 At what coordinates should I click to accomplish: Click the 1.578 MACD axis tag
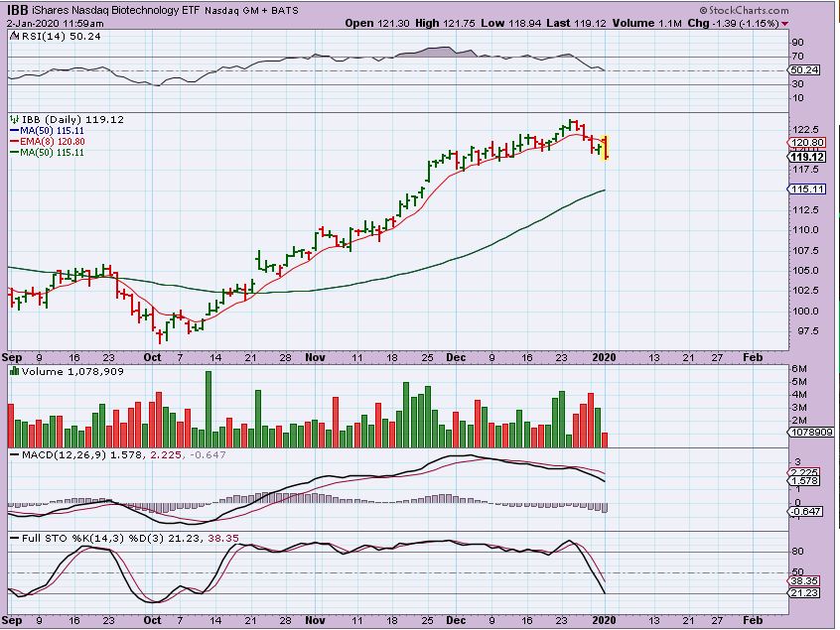click(804, 480)
